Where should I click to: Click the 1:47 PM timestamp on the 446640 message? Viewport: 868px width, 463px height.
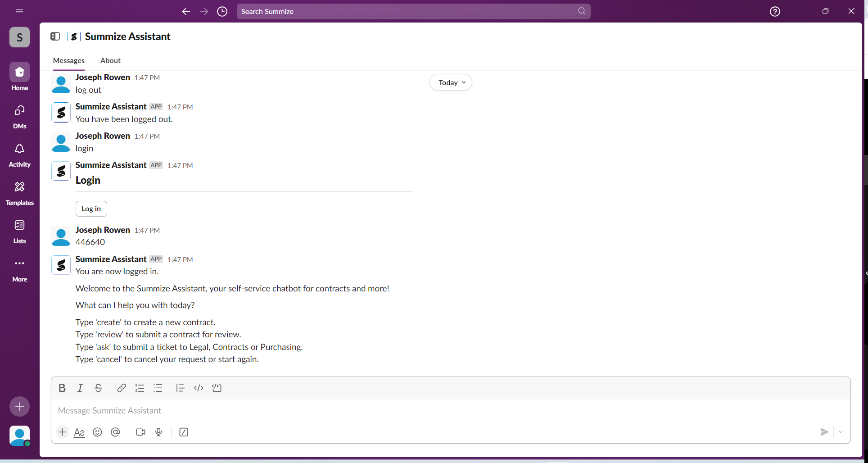click(147, 231)
